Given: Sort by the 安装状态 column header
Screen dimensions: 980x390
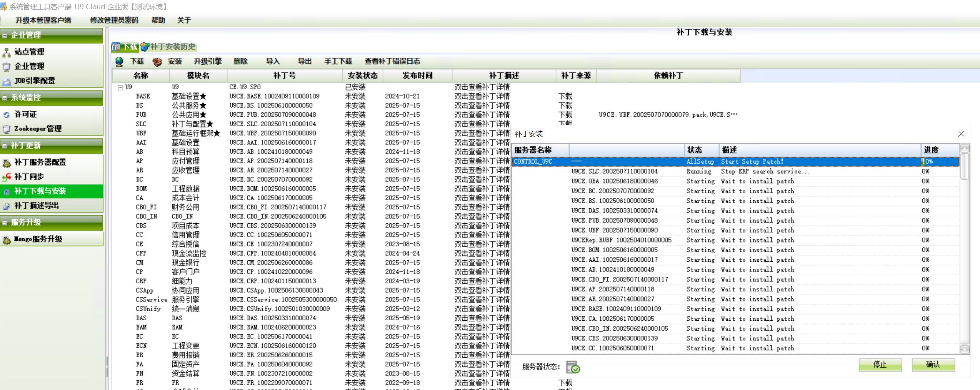Looking at the screenshot, I should [x=363, y=75].
